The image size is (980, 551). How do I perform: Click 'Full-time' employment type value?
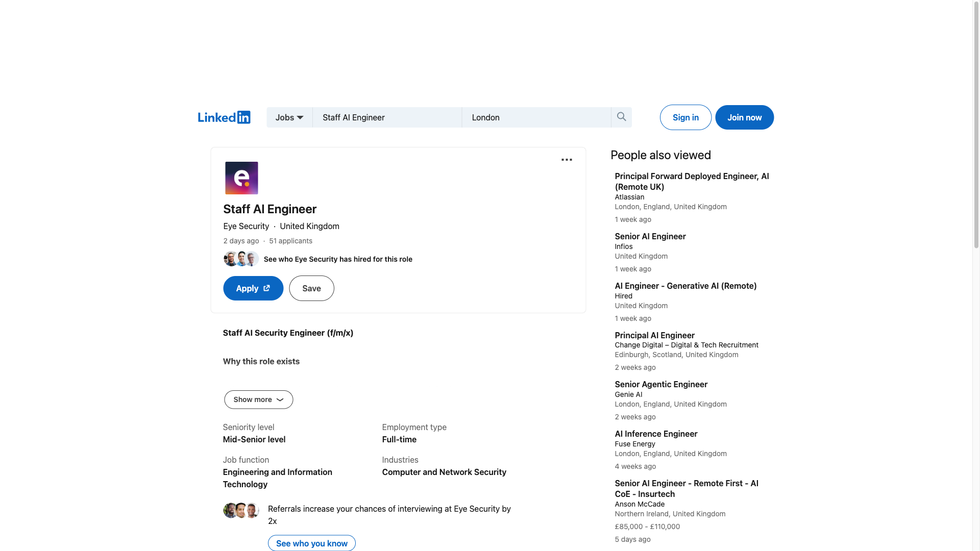[x=399, y=439]
